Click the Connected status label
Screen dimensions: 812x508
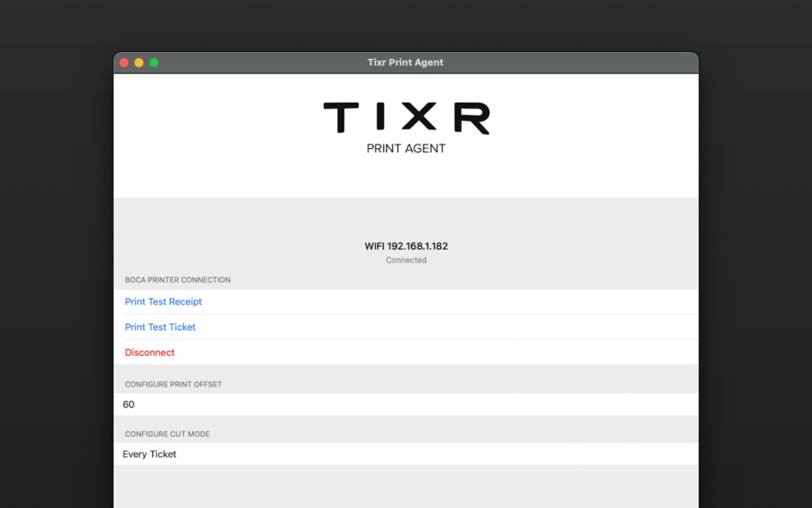[x=406, y=260]
